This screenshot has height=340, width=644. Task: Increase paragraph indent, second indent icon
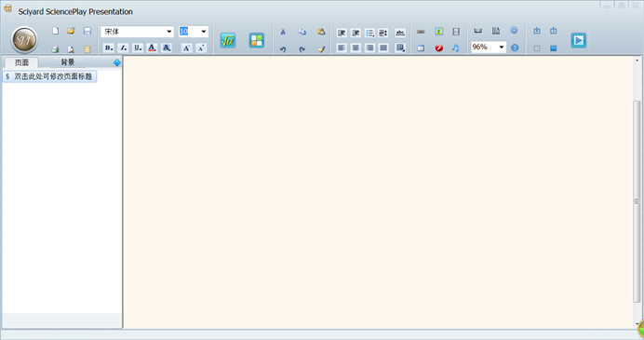tap(356, 33)
